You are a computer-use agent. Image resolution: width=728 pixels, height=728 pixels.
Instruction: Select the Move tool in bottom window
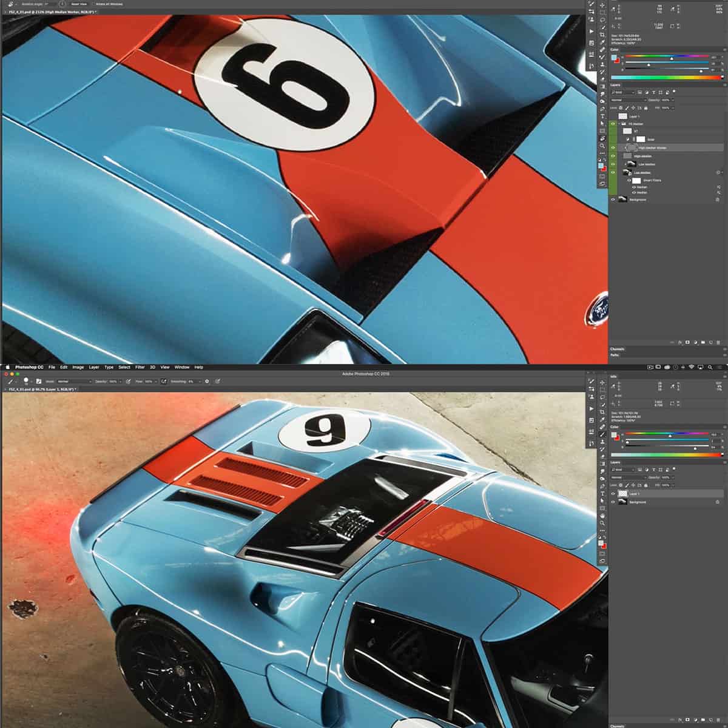pyautogui.click(x=602, y=382)
